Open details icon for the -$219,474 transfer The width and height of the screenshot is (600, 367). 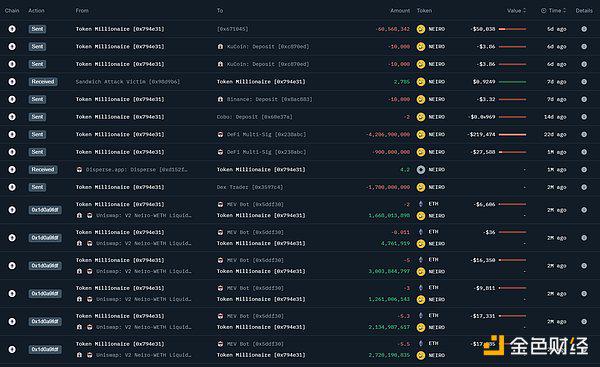coord(584,134)
